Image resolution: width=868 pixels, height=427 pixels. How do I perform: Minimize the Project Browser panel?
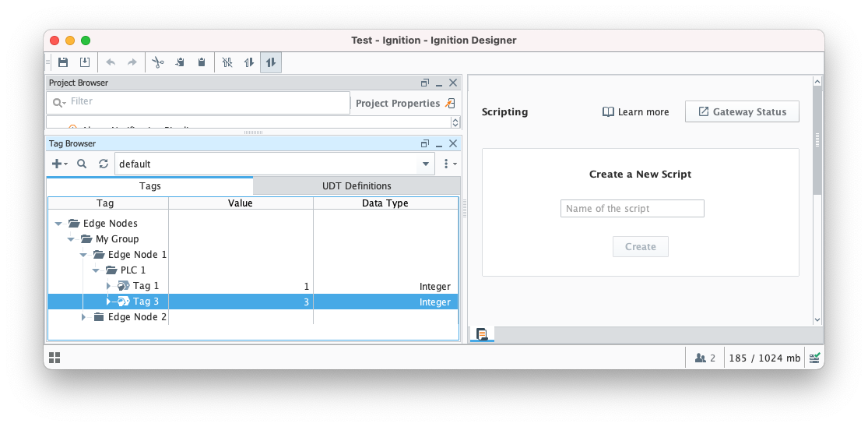pos(439,83)
